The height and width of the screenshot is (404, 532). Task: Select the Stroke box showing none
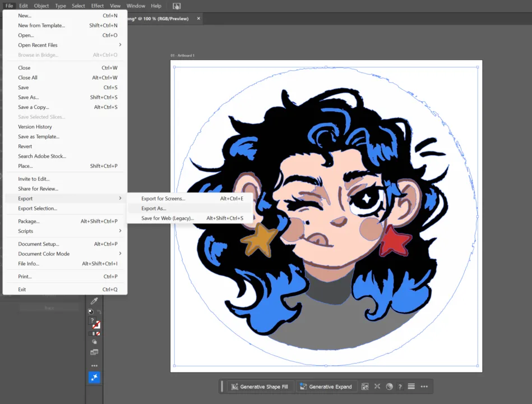coord(96,325)
